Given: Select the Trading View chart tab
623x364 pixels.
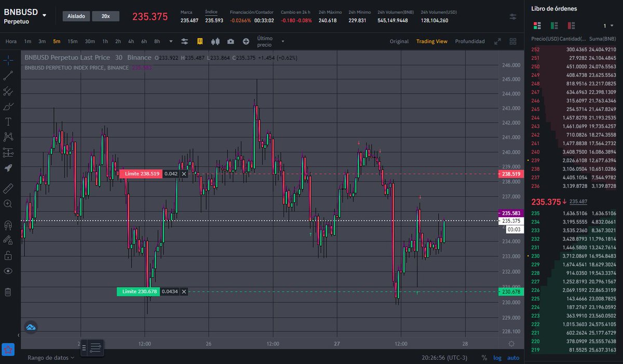Looking at the screenshot, I should click(x=431, y=41).
